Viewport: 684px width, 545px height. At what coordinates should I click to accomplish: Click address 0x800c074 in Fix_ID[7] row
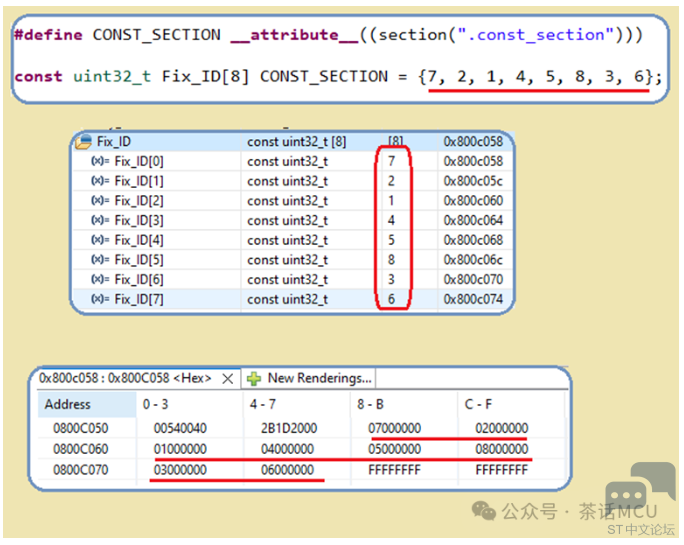tap(473, 299)
